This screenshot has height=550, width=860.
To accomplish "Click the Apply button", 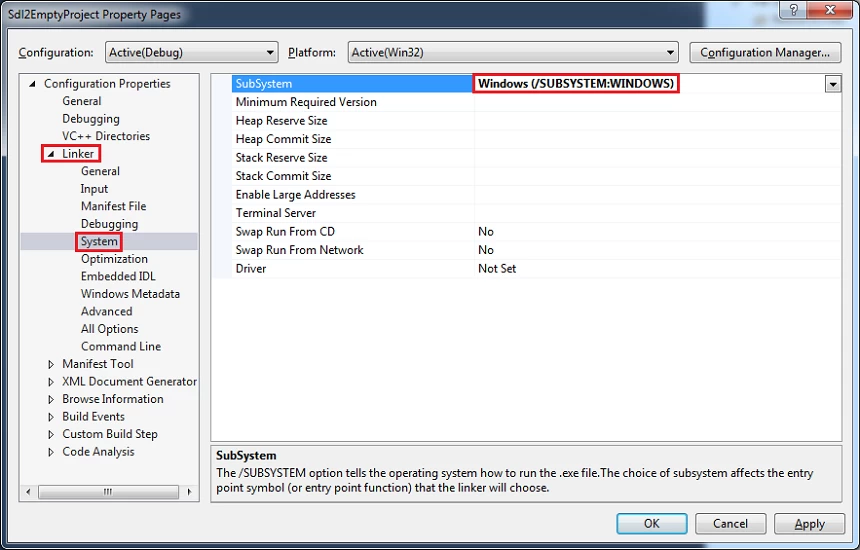I will [809, 523].
